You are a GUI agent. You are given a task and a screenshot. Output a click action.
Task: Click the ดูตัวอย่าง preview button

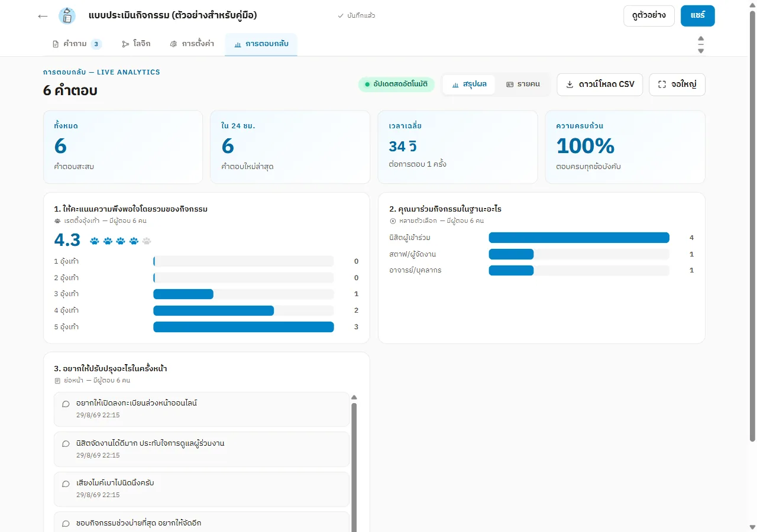(x=649, y=16)
